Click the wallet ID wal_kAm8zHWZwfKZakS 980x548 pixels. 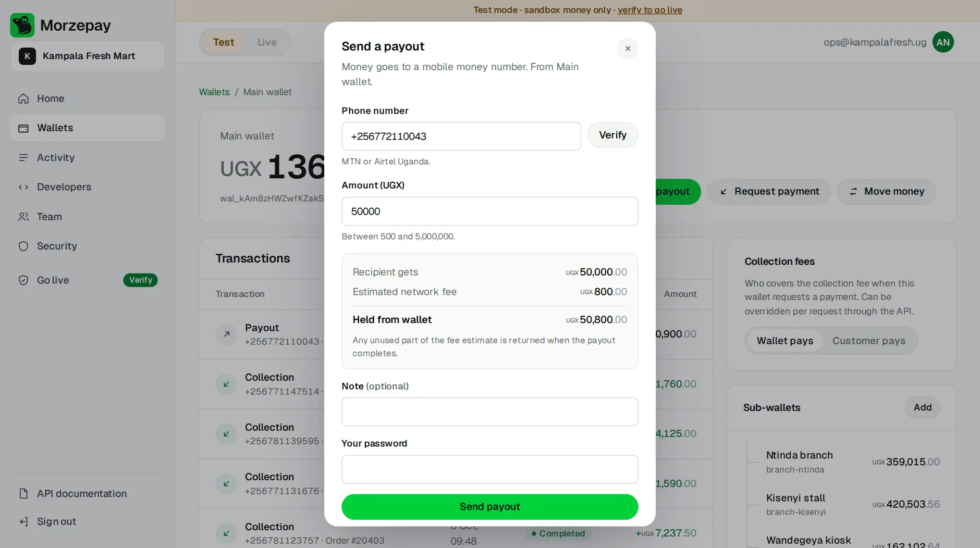[x=272, y=199]
